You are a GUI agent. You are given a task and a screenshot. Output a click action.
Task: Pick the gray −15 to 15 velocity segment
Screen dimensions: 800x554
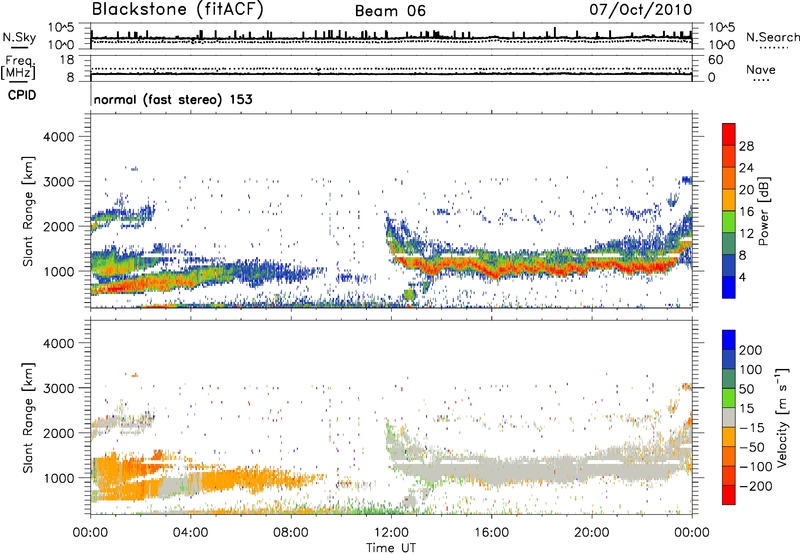pos(729,417)
